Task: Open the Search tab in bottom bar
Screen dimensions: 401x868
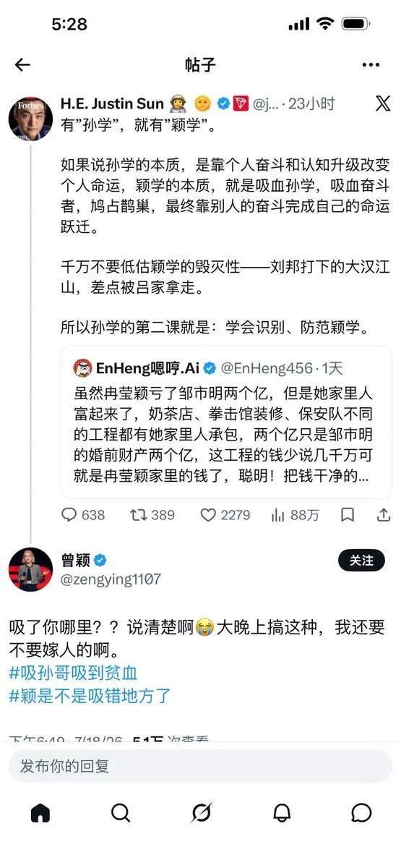Action: (x=121, y=813)
